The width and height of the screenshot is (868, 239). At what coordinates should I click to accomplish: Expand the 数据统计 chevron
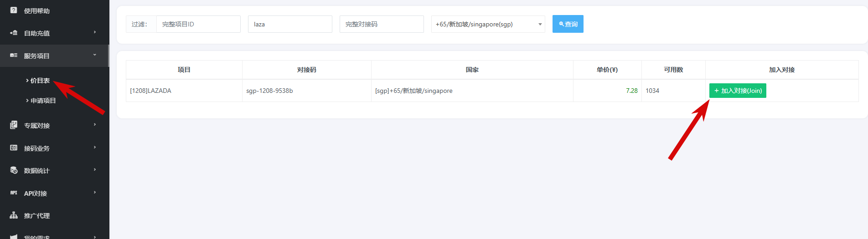tap(95, 169)
